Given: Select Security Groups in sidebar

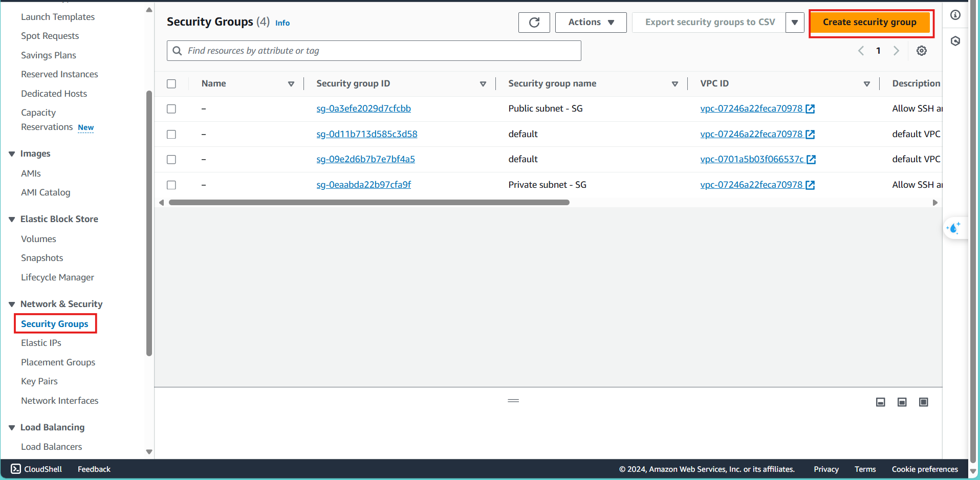Looking at the screenshot, I should (55, 324).
